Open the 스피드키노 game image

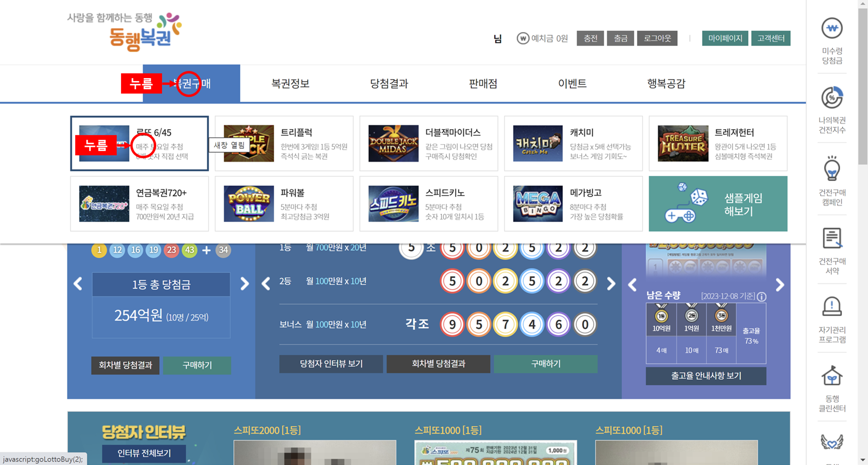[393, 203]
